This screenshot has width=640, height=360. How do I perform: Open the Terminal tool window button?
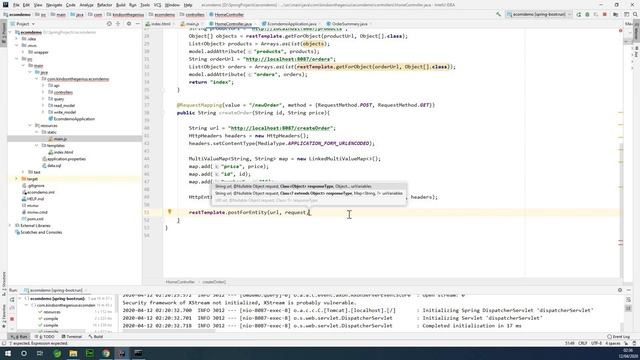tap(71, 337)
